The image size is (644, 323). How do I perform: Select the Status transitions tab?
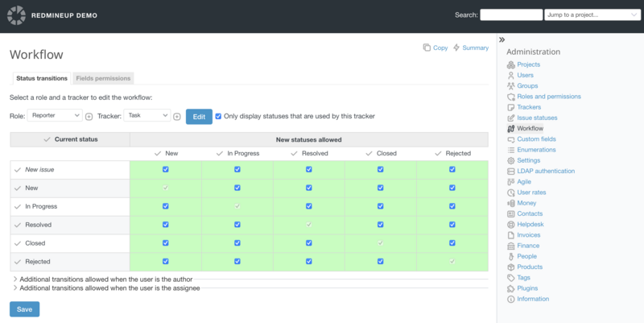point(42,78)
